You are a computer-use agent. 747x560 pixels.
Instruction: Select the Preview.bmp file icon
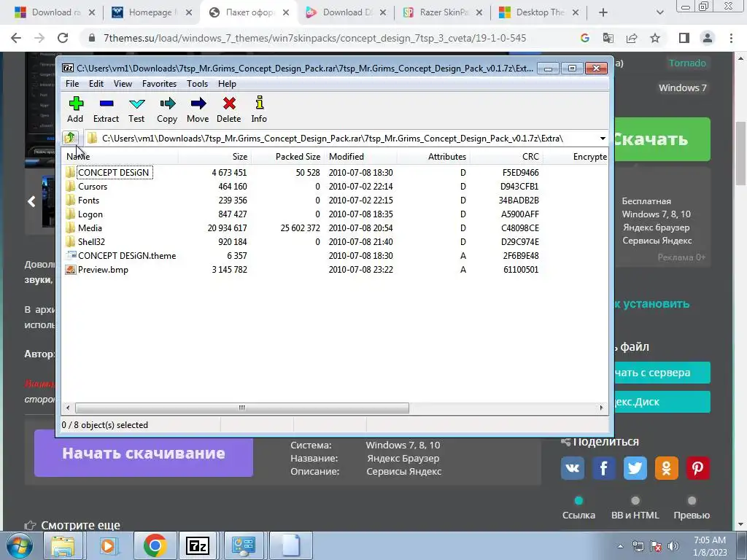point(71,270)
